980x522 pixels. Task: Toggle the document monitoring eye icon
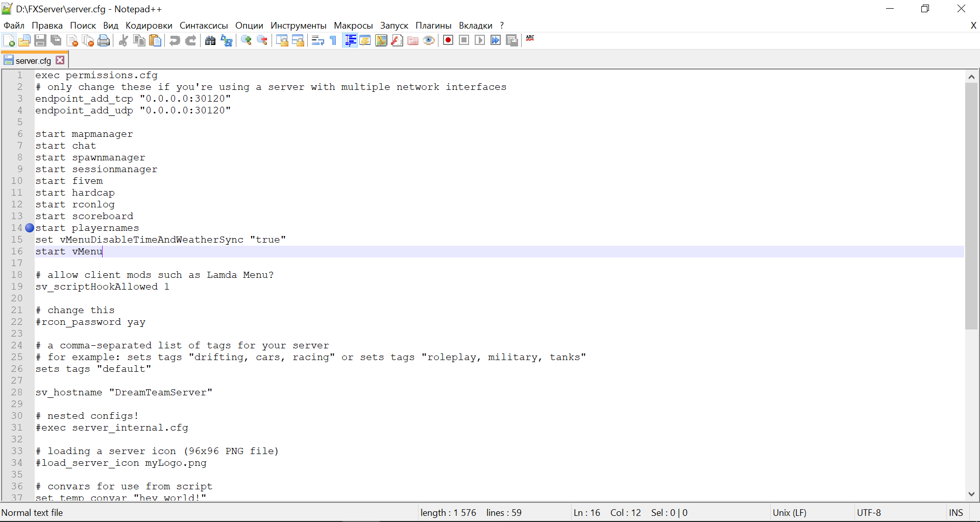pos(429,41)
